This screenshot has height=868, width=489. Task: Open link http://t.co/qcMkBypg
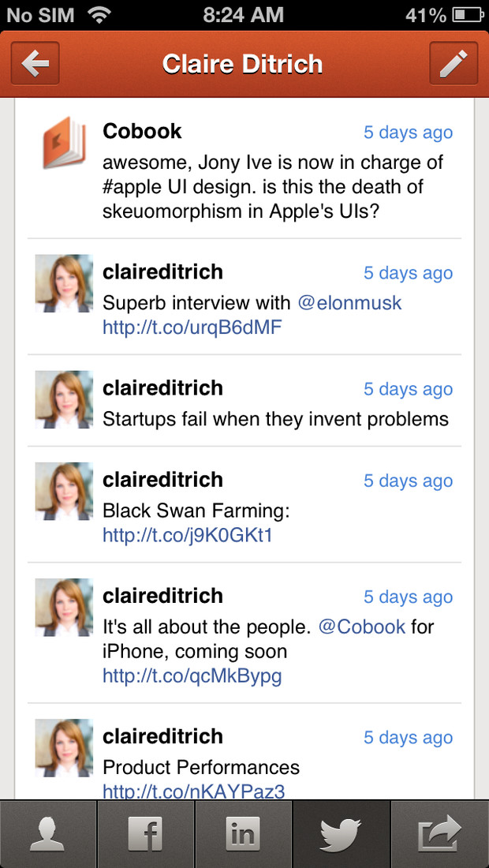(x=192, y=676)
